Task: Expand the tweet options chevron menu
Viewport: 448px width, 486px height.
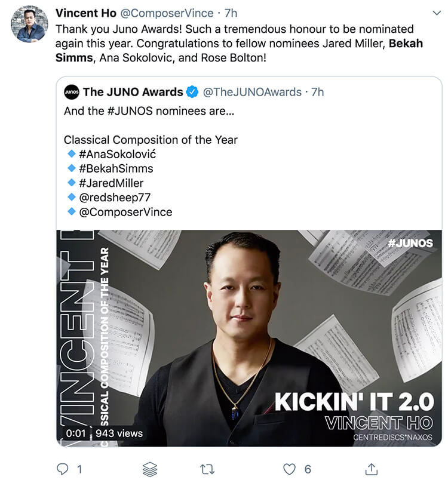Action: 435,13
